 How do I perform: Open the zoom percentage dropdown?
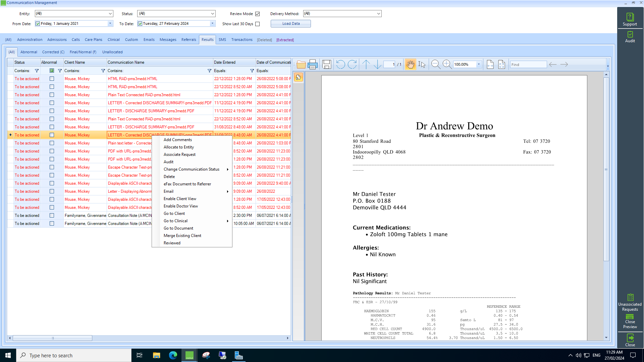coord(479,64)
